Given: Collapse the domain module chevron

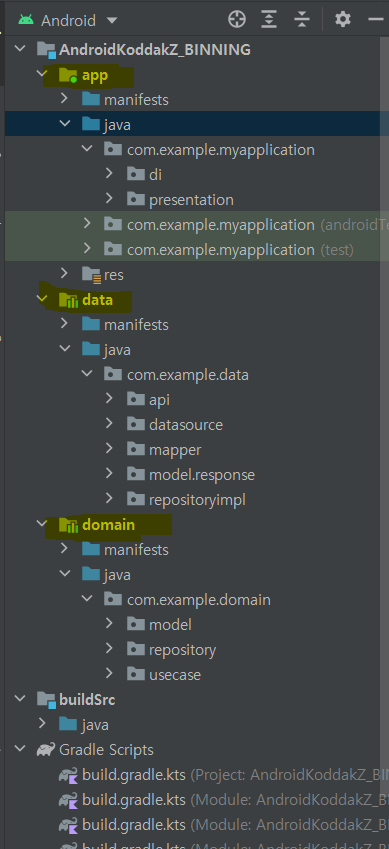Looking at the screenshot, I should coord(42,524).
